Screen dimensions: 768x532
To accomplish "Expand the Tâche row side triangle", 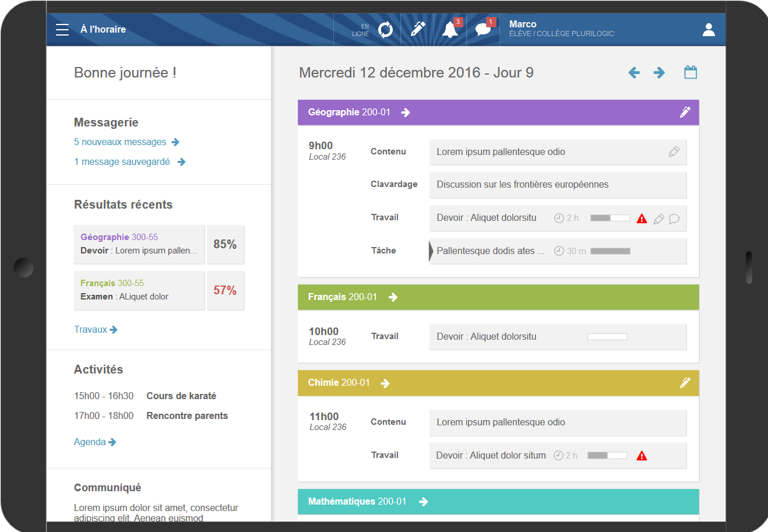I will coord(431,251).
